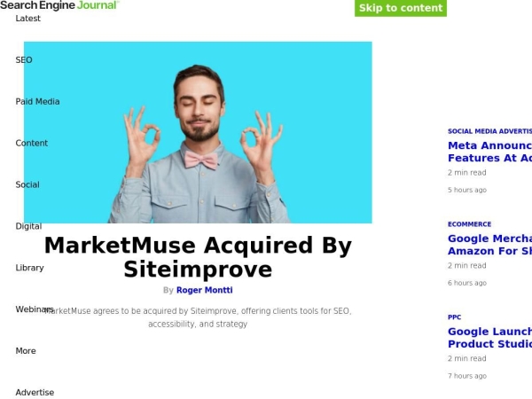Open the MarketMuse Acquired By Siteimprove headline

click(x=198, y=257)
